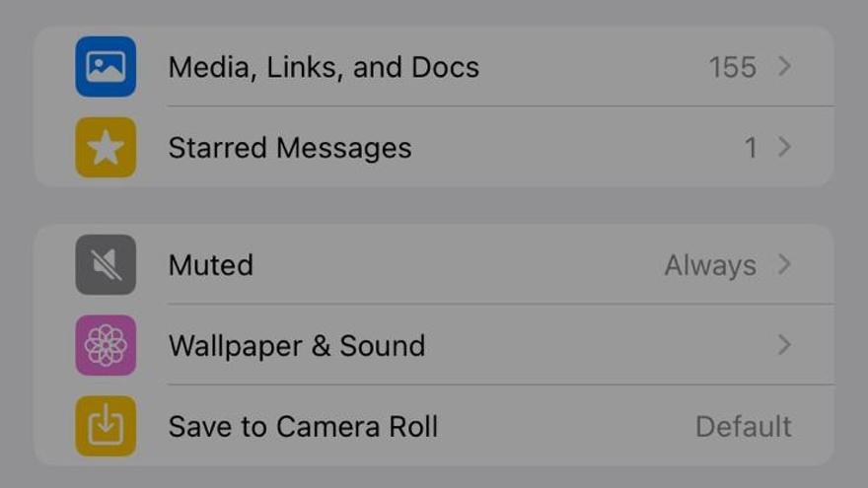Change the Default camera roll value
This screenshot has height=488, width=868.
(744, 427)
